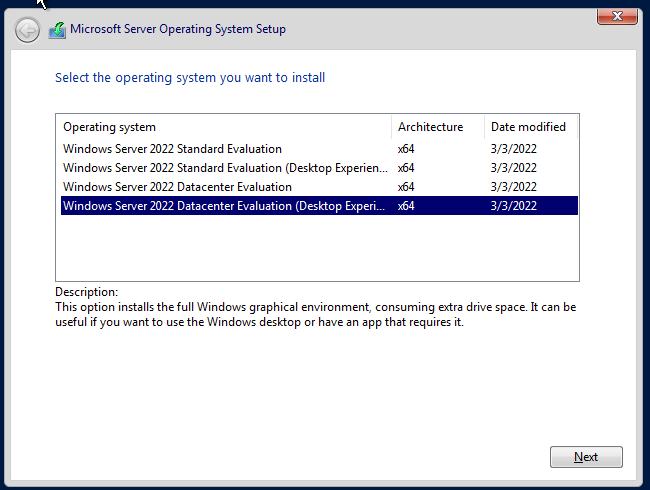This screenshot has height=490, width=650.
Task: Click the Microsoft Server Operating System Setup title
Action: click(178, 29)
